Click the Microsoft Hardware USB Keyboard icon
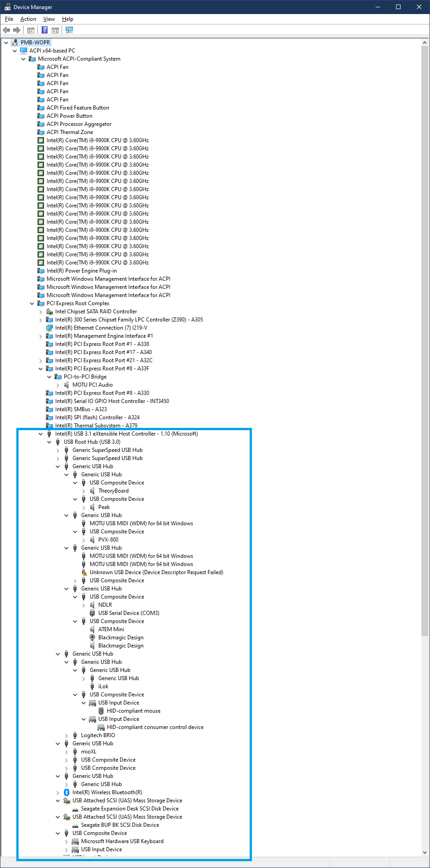This screenshot has width=430, height=868. 75,841
